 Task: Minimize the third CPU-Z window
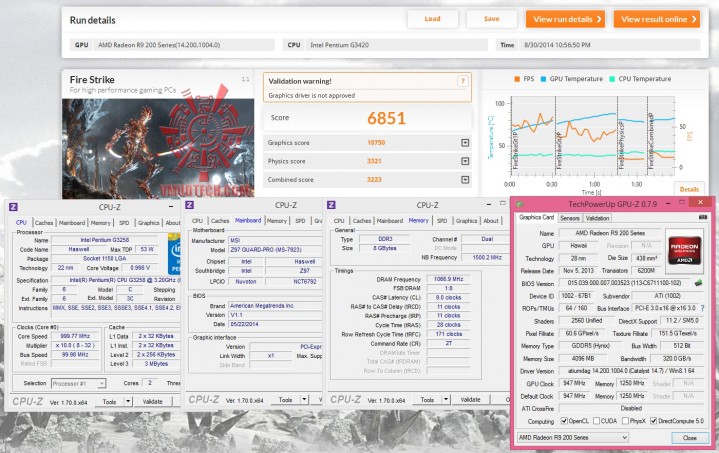pos(489,204)
